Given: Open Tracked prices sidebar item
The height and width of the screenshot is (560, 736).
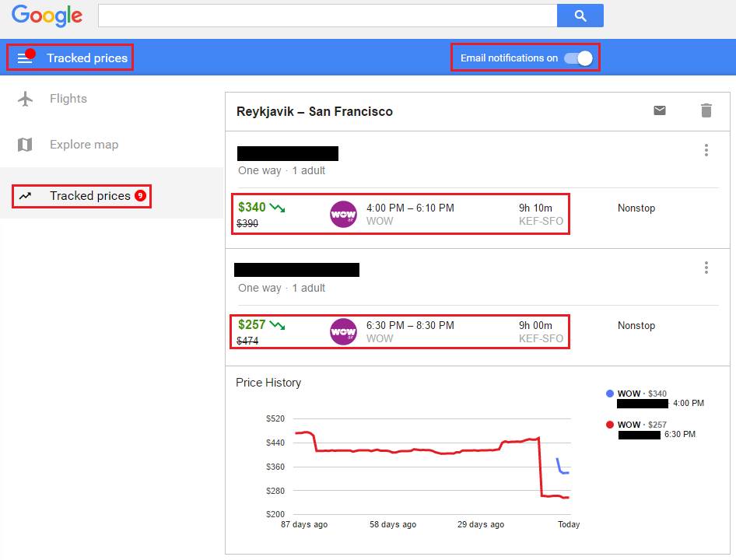Looking at the screenshot, I should (90, 196).
